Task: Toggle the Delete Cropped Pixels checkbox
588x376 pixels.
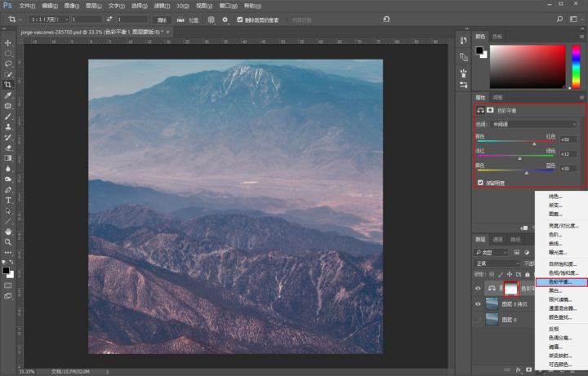Action: [x=239, y=19]
